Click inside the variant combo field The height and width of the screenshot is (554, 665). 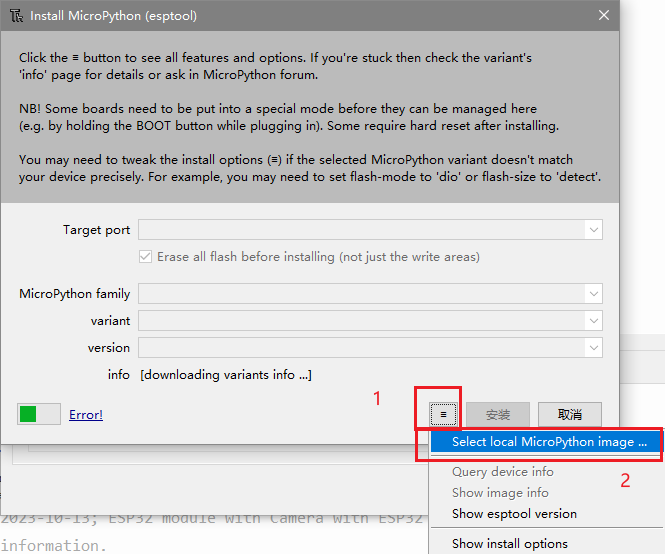pos(370,321)
